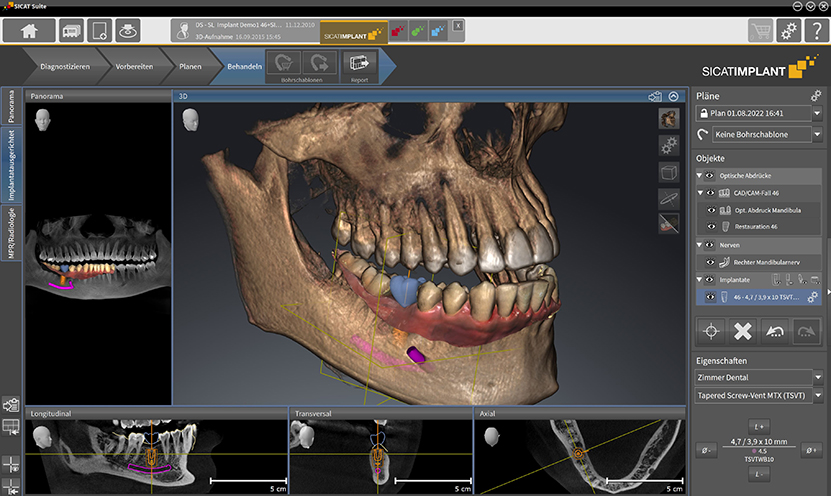
Task: Go to the Vorbereiten workflow step
Action: 134,66
